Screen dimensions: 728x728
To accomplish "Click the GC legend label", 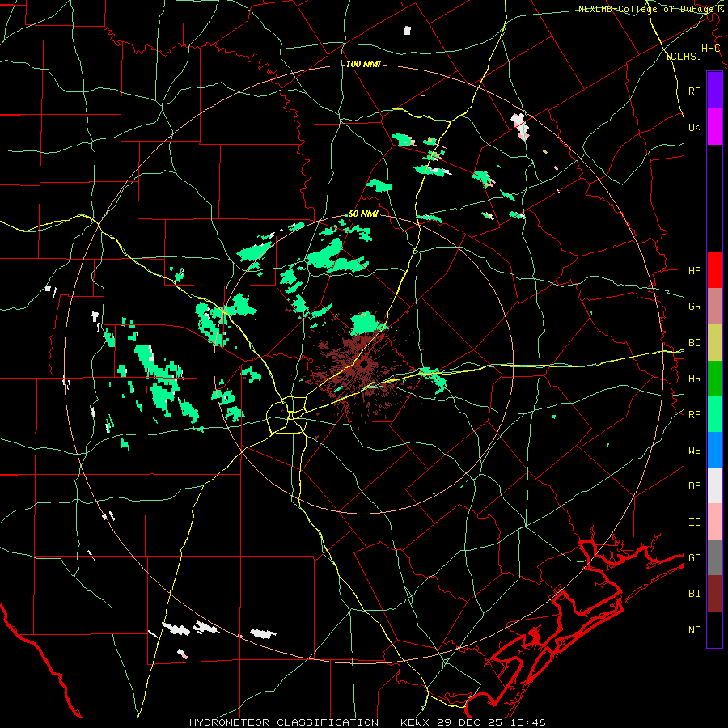I will point(694,557).
